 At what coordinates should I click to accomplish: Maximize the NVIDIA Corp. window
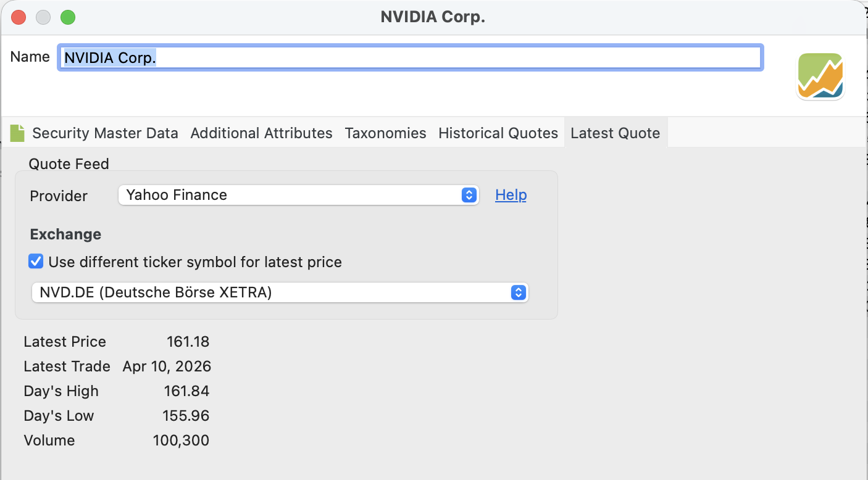(68, 17)
